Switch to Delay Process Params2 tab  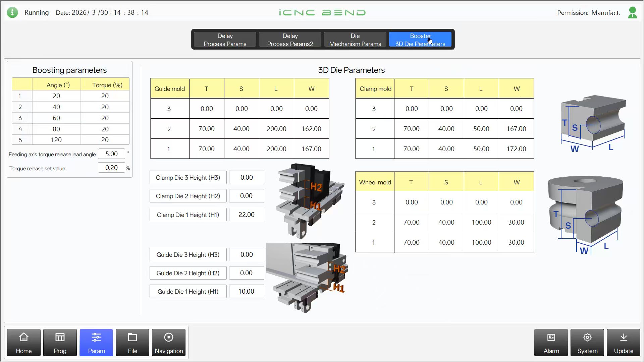(290, 40)
